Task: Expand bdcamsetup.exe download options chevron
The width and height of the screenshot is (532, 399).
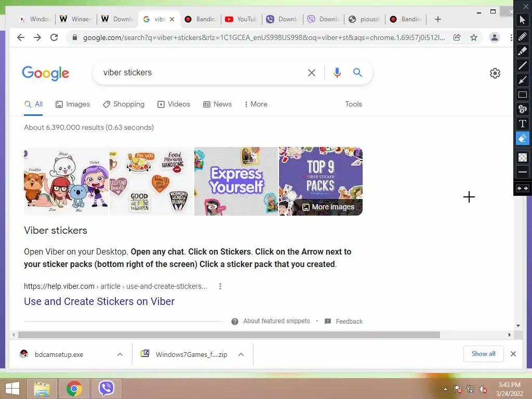Action: pos(120,354)
